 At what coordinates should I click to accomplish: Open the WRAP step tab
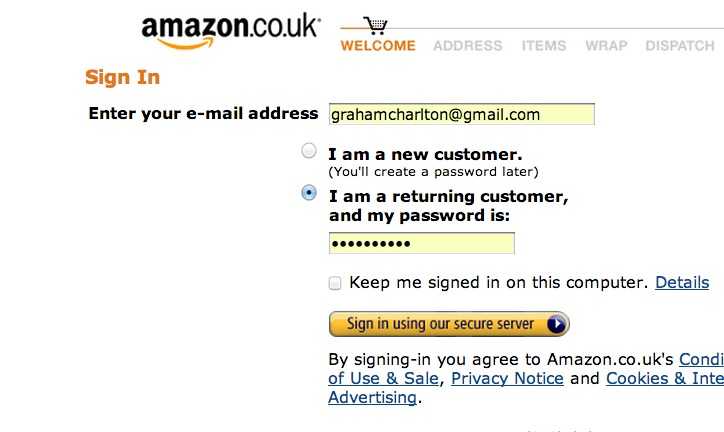[x=606, y=46]
